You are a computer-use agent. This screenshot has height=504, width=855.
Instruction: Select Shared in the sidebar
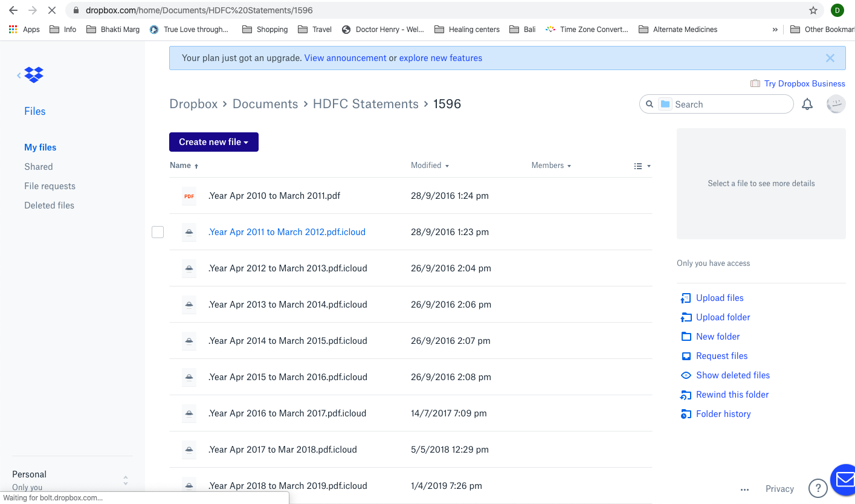click(x=38, y=166)
